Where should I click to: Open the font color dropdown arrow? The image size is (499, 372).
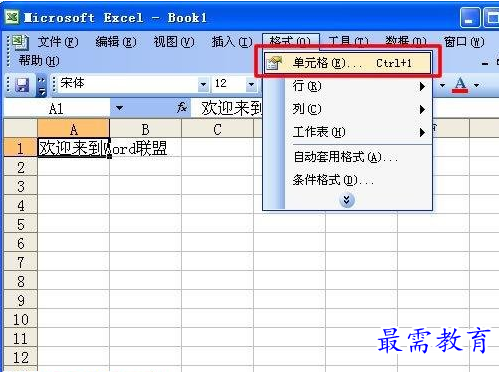tap(477, 85)
